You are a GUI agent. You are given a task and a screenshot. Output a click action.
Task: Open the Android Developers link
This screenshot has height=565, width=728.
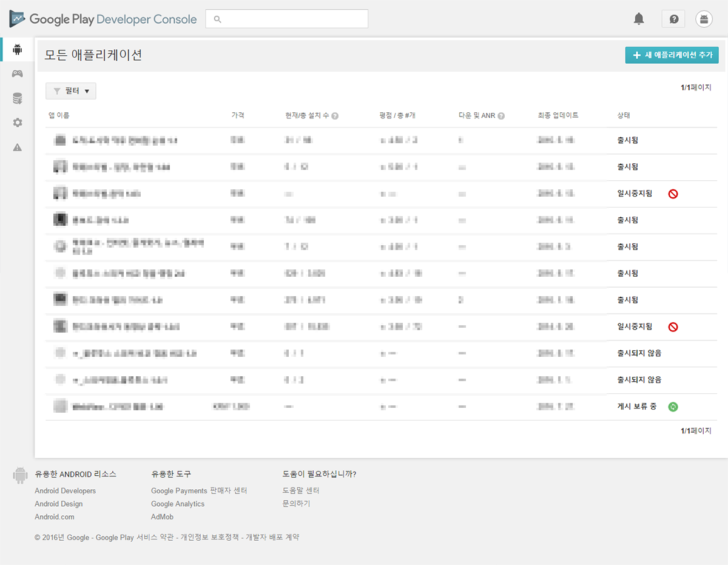pyautogui.click(x=65, y=490)
